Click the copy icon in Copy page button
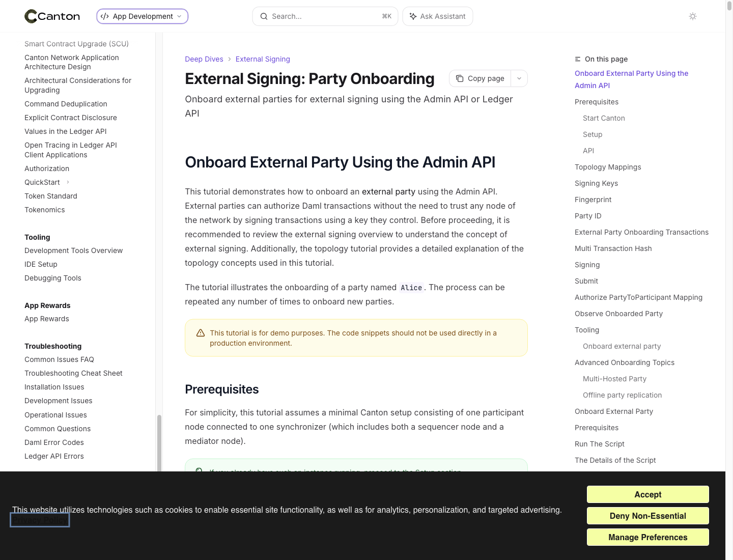The height and width of the screenshot is (560, 733). 460,78
